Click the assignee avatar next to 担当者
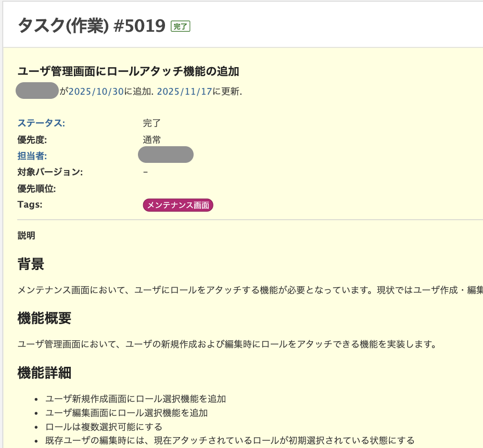This screenshot has height=448, width=483. point(166,155)
